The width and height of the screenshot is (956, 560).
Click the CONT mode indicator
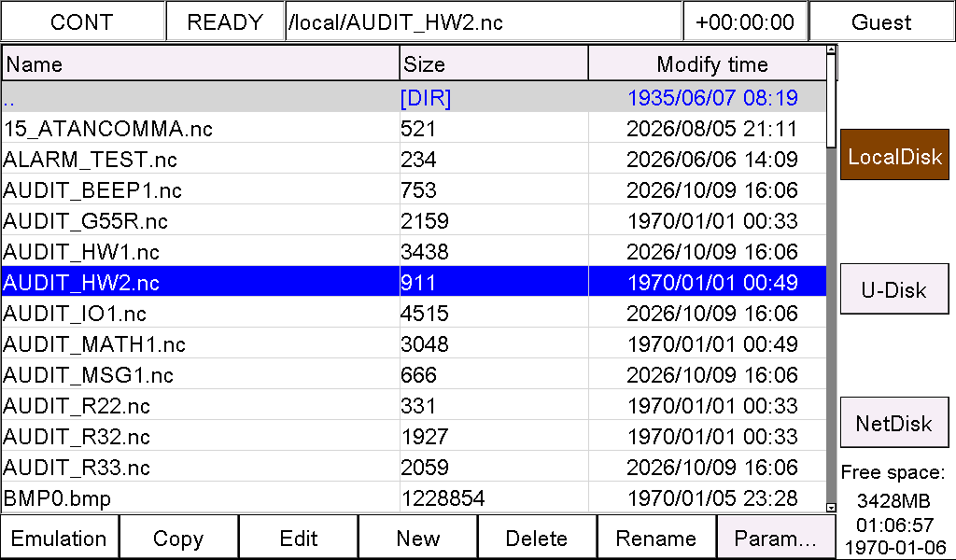82,22
